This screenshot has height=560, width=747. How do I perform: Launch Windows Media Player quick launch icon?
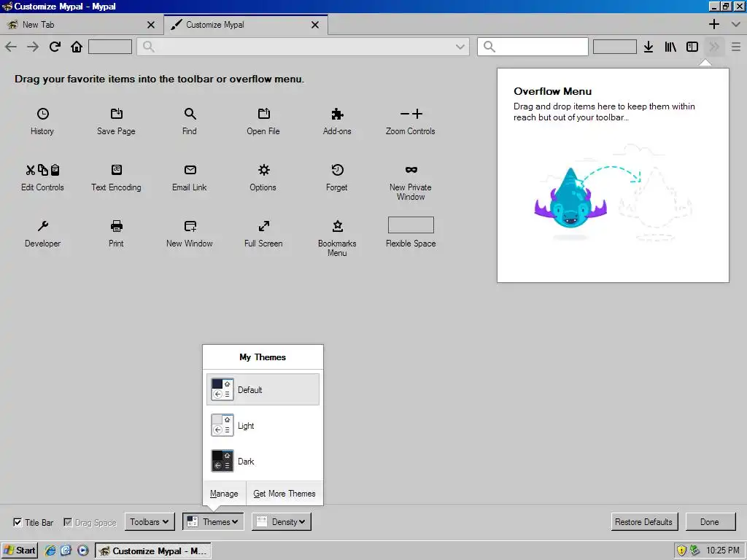[x=83, y=551]
